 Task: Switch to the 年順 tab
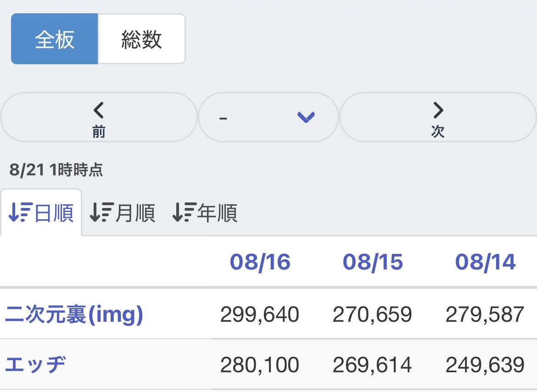point(204,213)
